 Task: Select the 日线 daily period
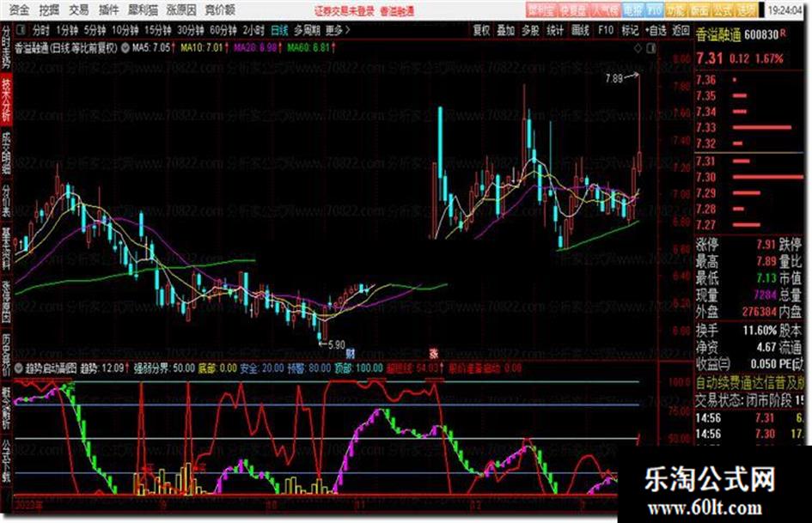(x=279, y=31)
